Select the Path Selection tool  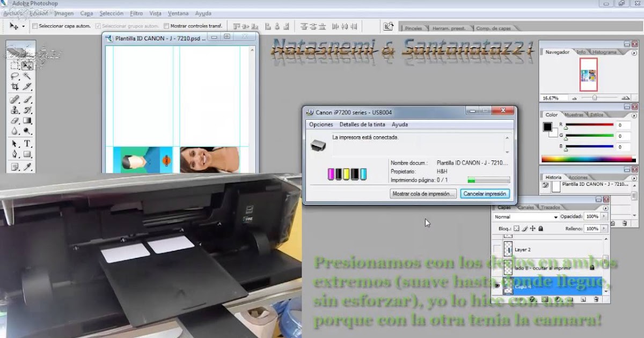click(x=15, y=144)
